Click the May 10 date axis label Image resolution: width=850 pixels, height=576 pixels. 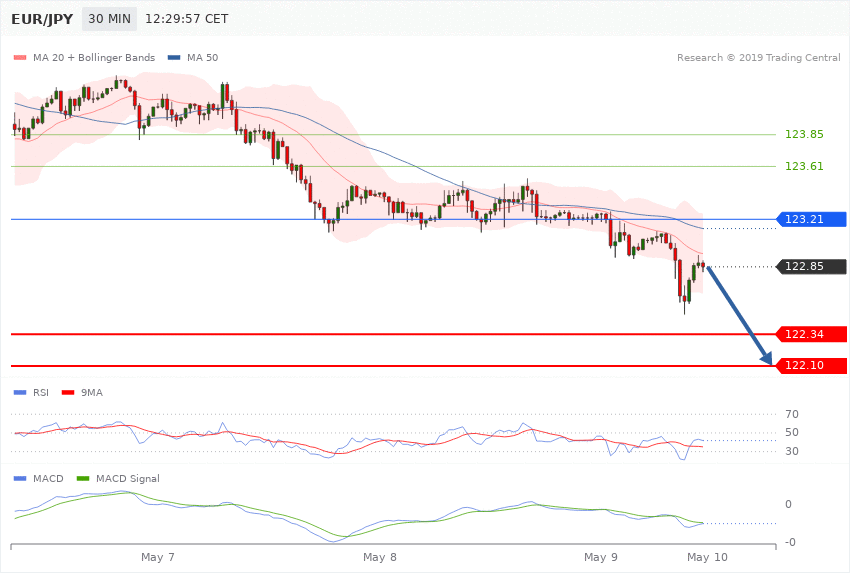tap(707, 557)
